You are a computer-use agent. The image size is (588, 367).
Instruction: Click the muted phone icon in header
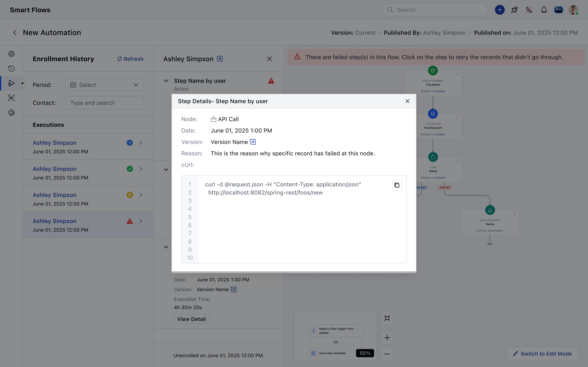[x=529, y=10]
